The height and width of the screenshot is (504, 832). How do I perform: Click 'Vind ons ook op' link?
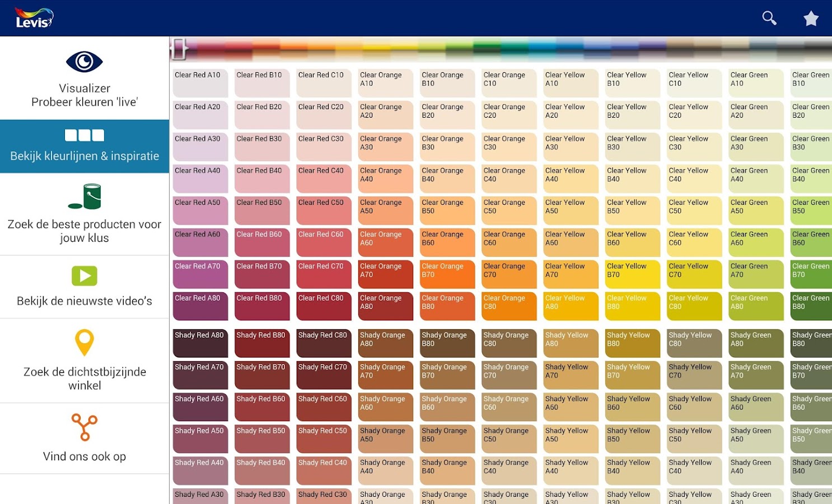click(85, 456)
